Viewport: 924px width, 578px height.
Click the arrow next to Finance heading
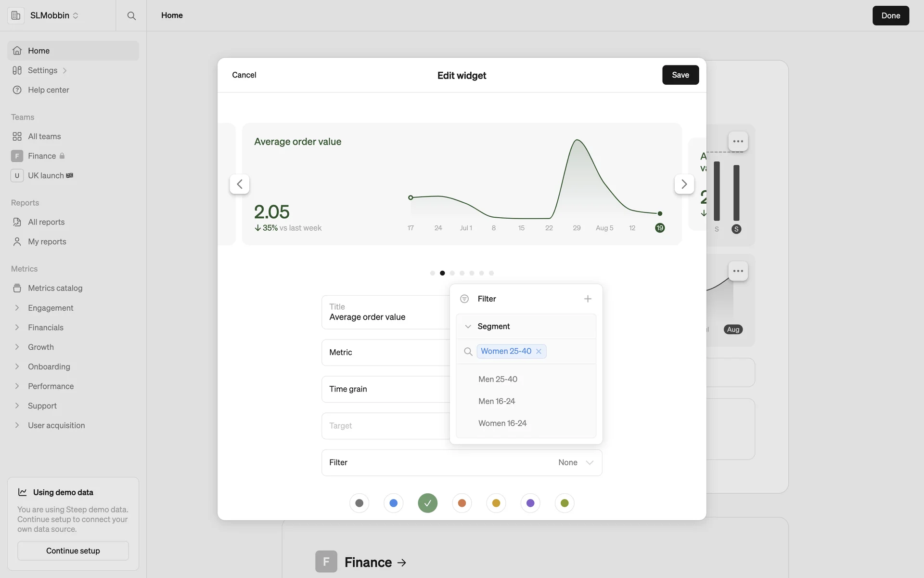click(x=402, y=562)
